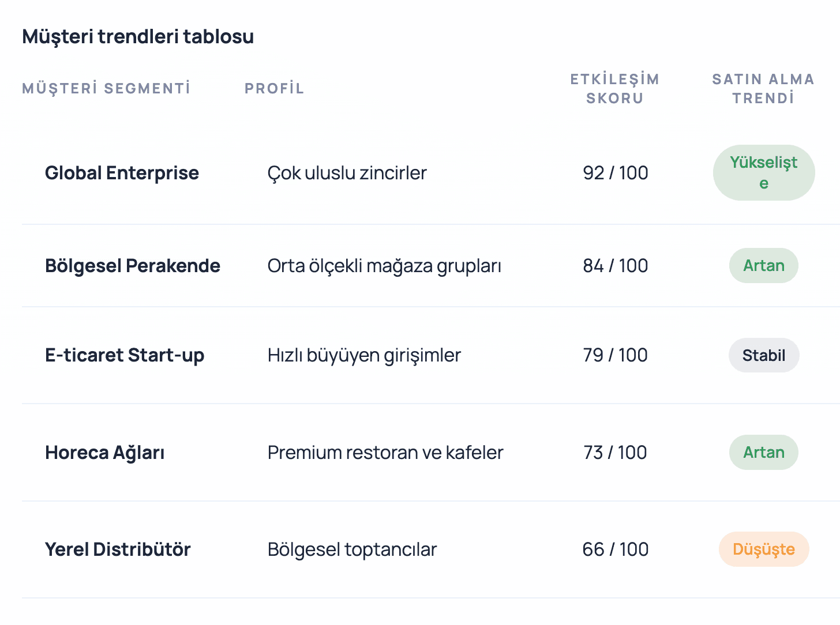Image resolution: width=840 pixels, height=625 pixels.
Task: Click the Düşüşte trend badge
Action: pyautogui.click(x=764, y=549)
